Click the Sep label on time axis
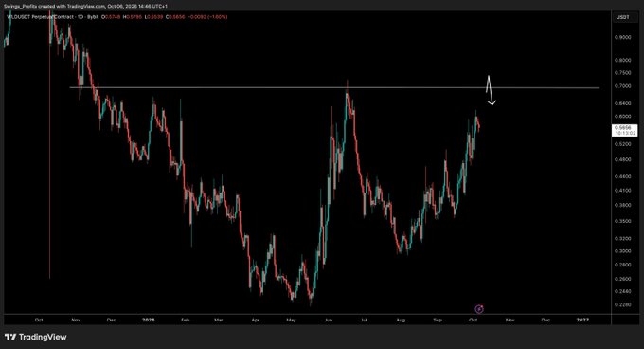This screenshot has width=644, height=349. 438,320
